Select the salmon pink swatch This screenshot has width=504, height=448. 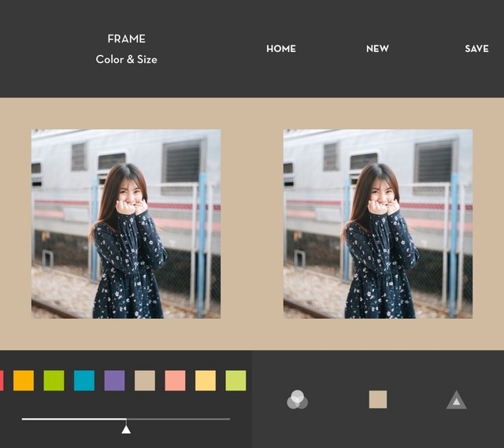(x=175, y=380)
